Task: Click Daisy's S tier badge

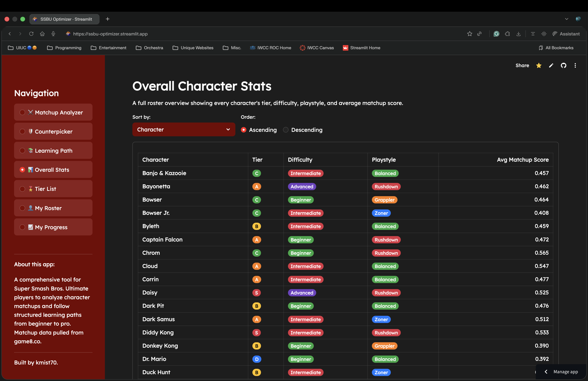Action: pyautogui.click(x=257, y=293)
